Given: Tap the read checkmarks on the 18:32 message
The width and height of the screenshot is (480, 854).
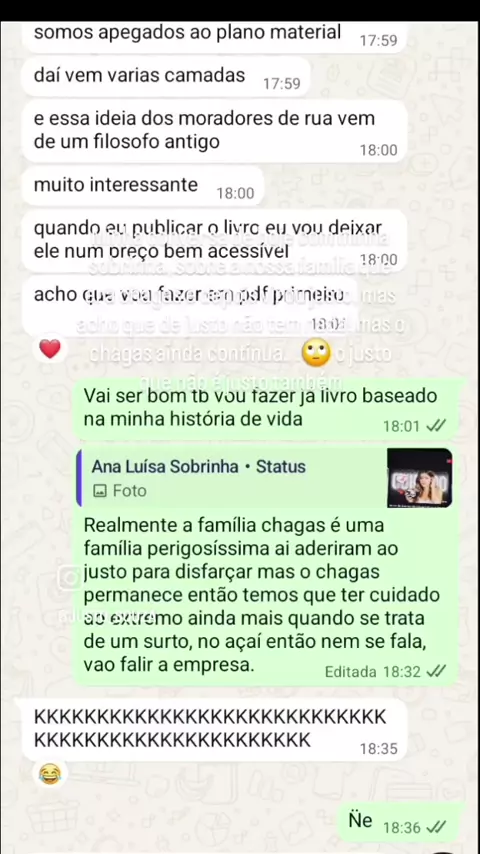Looking at the screenshot, I should [435, 672].
